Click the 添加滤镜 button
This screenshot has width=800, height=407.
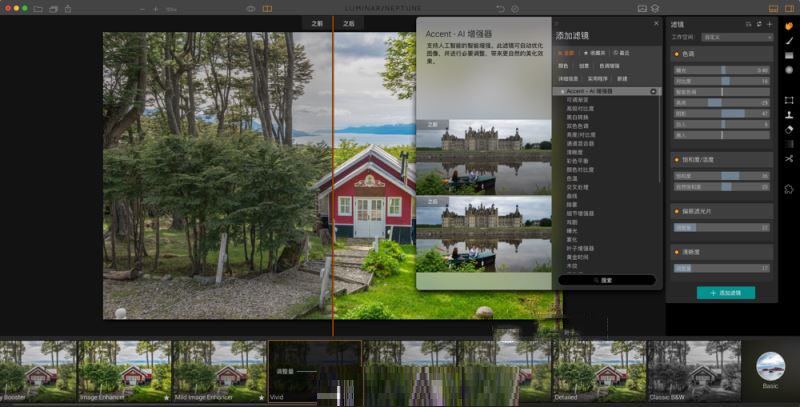coord(725,292)
